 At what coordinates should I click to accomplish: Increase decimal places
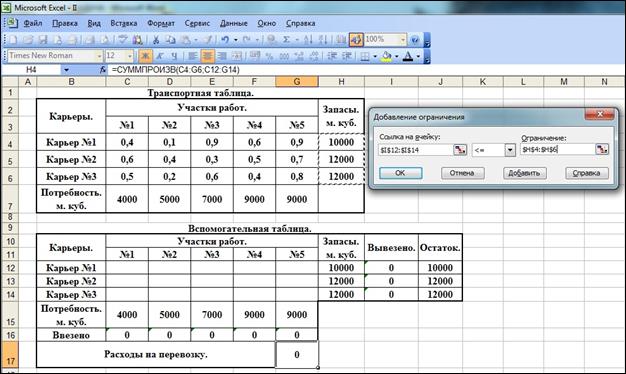(299, 56)
